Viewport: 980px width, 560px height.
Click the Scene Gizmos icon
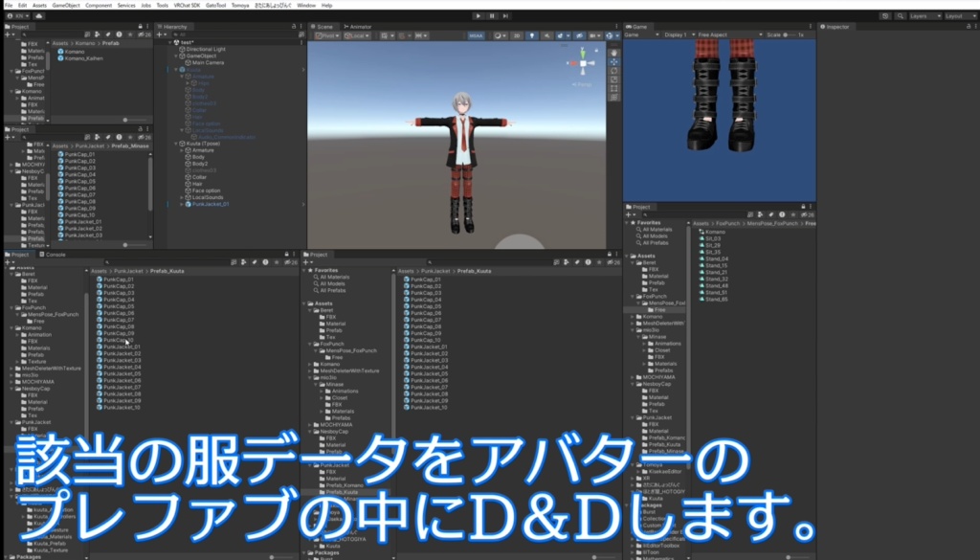coord(610,35)
